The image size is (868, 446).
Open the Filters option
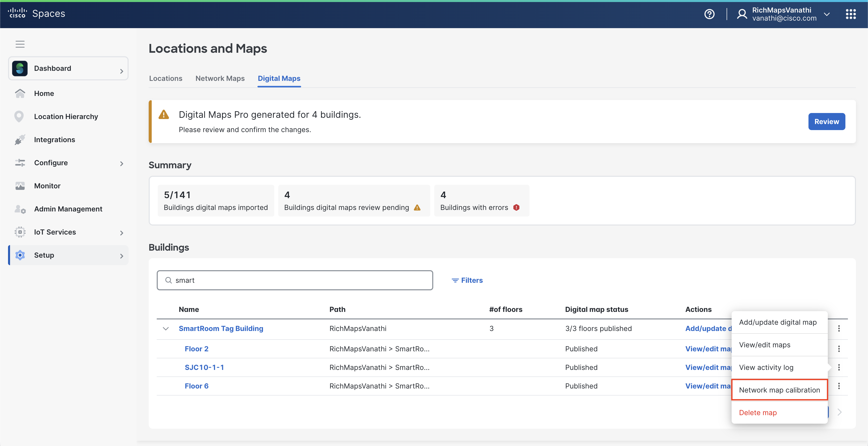click(467, 280)
